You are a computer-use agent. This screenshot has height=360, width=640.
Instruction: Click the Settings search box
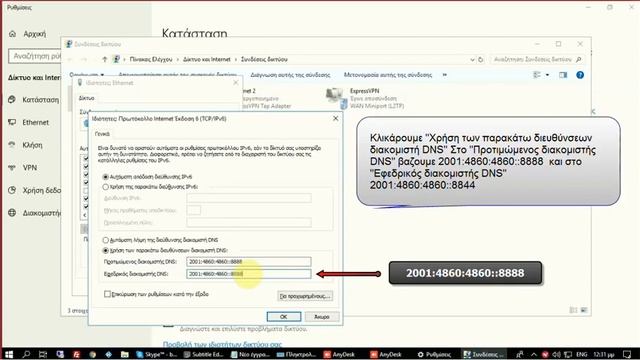coord(35,56)
